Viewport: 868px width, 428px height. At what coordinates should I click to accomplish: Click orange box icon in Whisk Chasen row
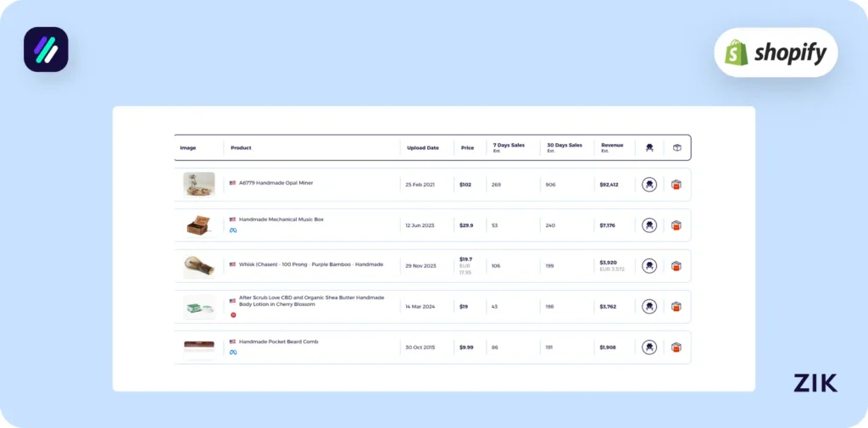[676, 266]
